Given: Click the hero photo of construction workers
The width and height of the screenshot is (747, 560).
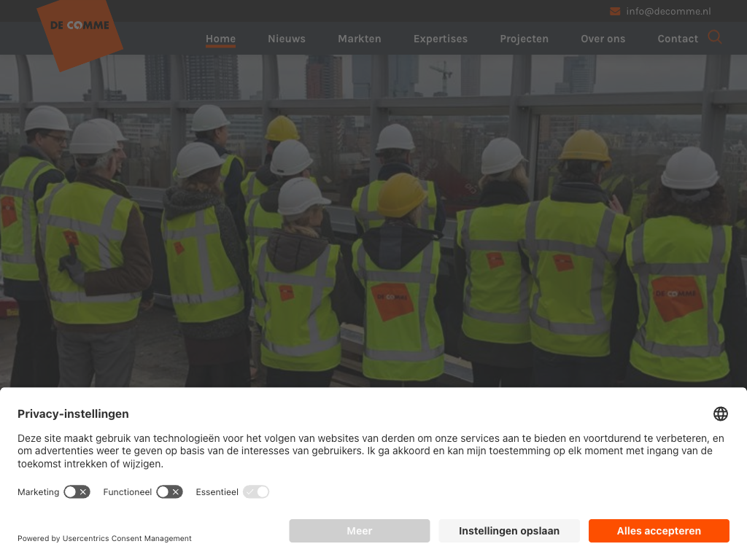Looking at the screenshot, I should click(x=373, y=220).
